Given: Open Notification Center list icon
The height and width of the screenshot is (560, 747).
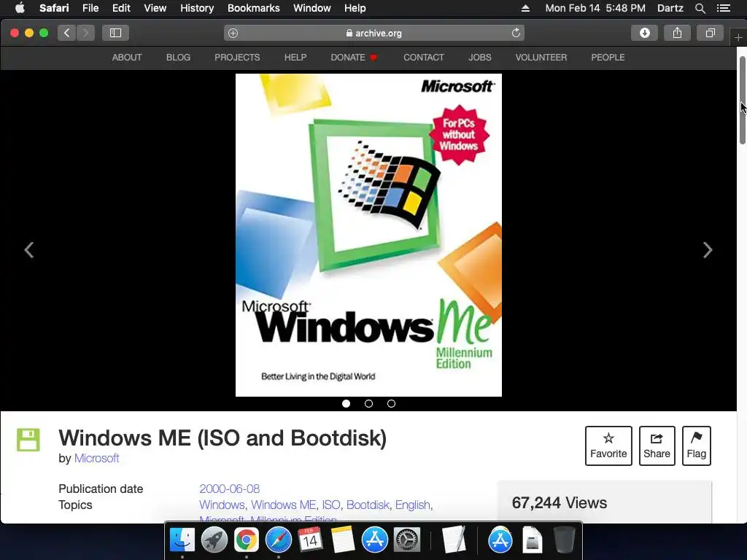Looking at the screenshot, I should pos(723,8).
